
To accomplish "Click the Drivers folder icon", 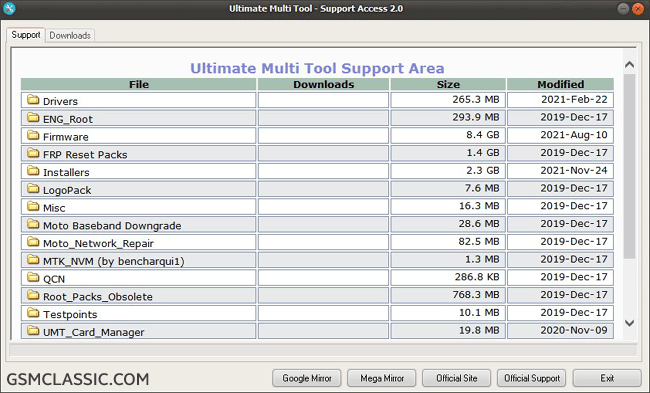I will pos(33,99).
